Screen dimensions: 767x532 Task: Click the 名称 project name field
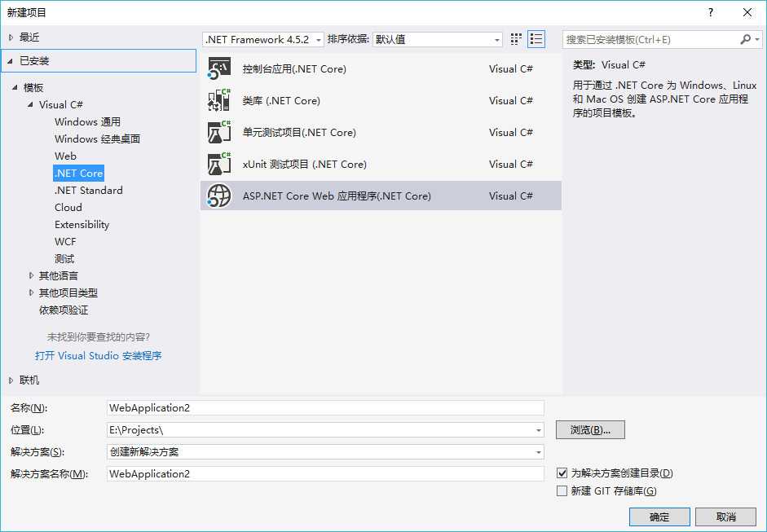pos(325,408)
